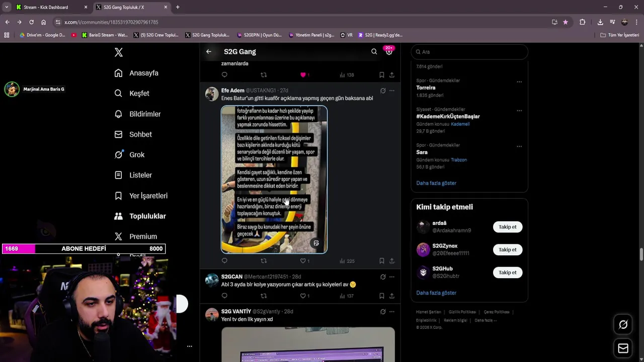The width and height of the screenshot is (644, 362).
Task: Open Tüm Yer İşaretleri folder
Action: coord(620,35)
